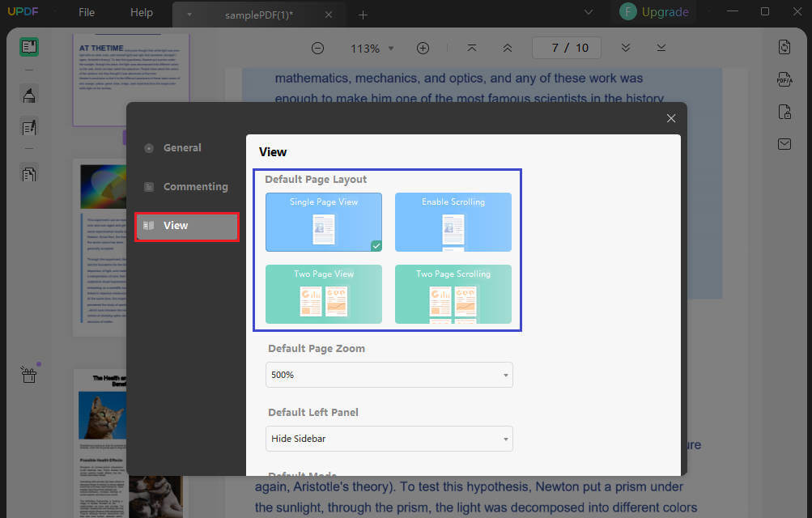
Task: Open the Organize Pages panel
Action: [29, 172]
